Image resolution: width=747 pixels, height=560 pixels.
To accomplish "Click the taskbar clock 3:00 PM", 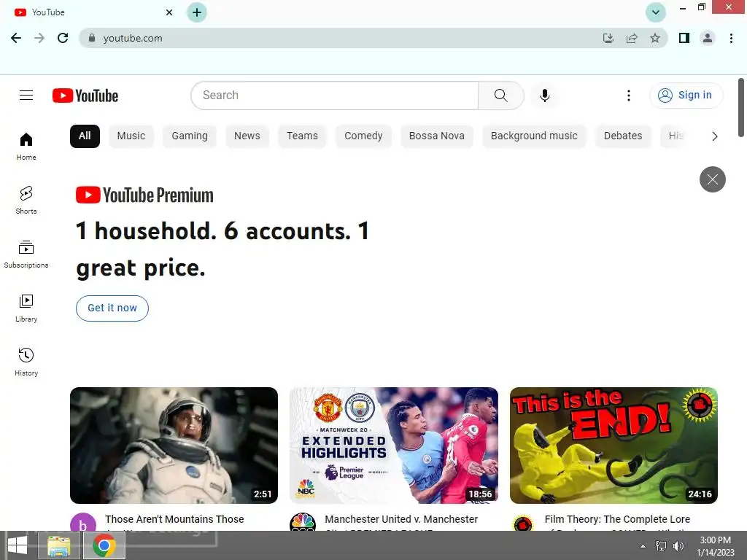I will tap(715, 546).
